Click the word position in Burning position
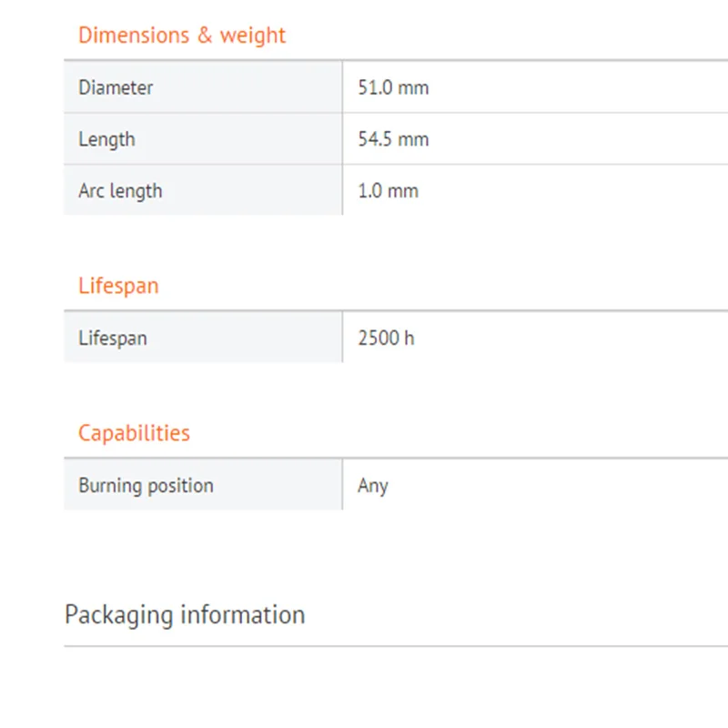 180,485
